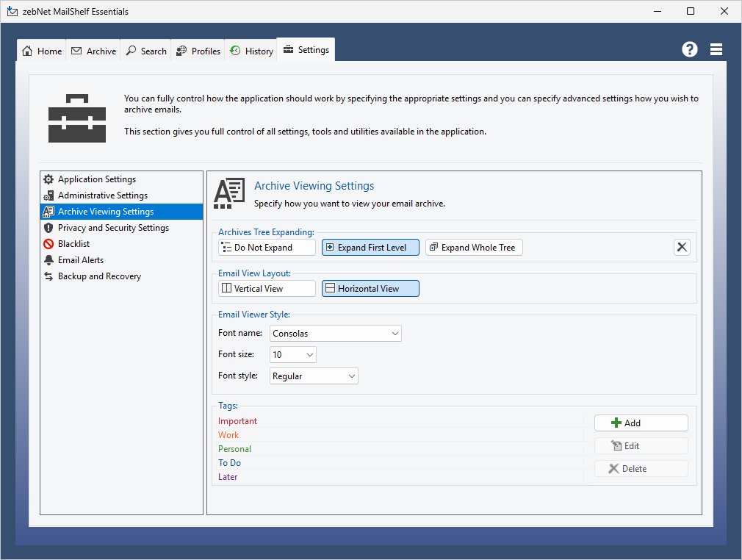Image resolution: width=742 pixels, height=560 pixels.
Task: Click the Application Settings gear icon
Action: tap(48, 179)
